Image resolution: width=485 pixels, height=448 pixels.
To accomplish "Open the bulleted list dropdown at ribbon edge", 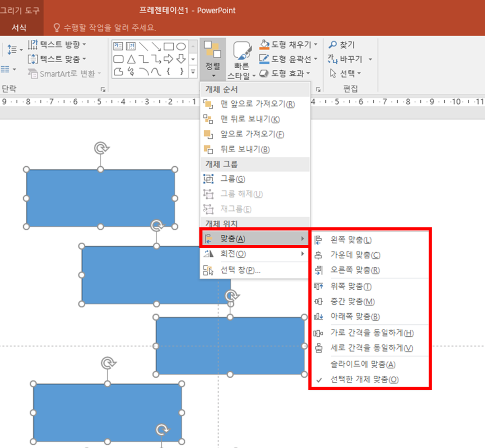I will click(x=8, y=70).
